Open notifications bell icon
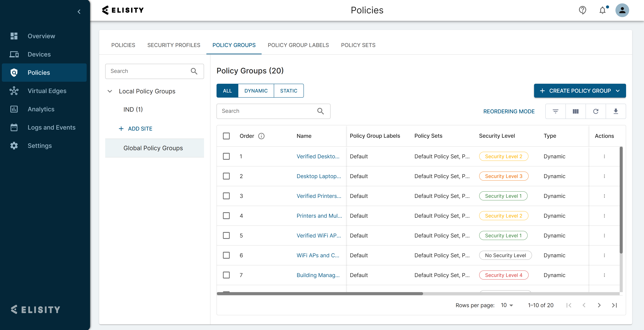Image resolution: width=644 pixels, height=330 pixels. coord(602,10)
